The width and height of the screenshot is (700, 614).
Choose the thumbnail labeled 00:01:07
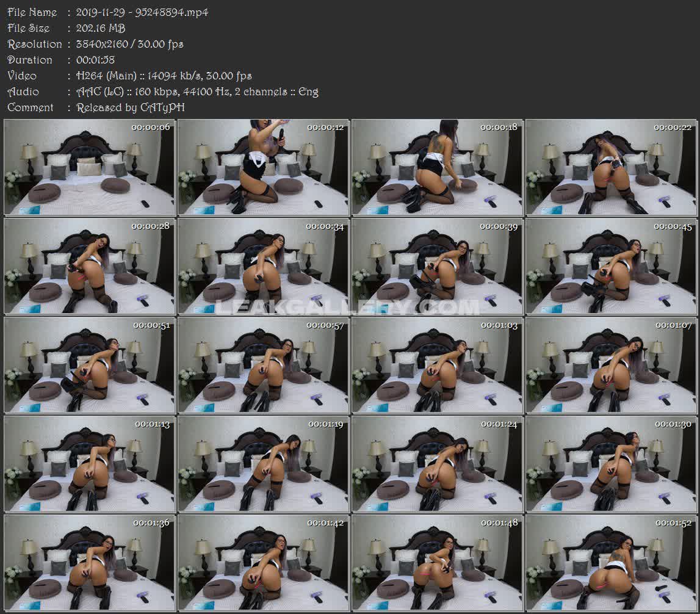[610, 366]
